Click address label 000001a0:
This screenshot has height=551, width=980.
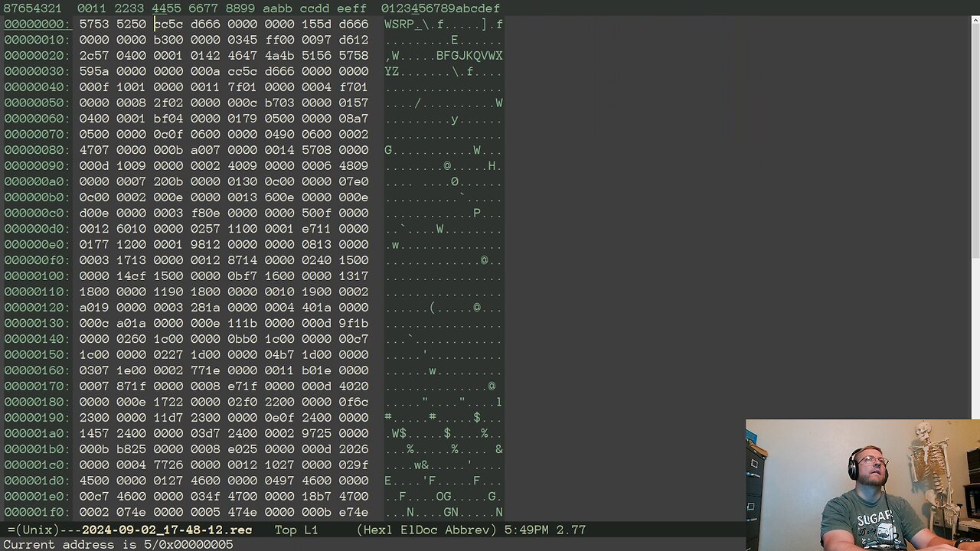pyautogui.click(x=37, y=434)
